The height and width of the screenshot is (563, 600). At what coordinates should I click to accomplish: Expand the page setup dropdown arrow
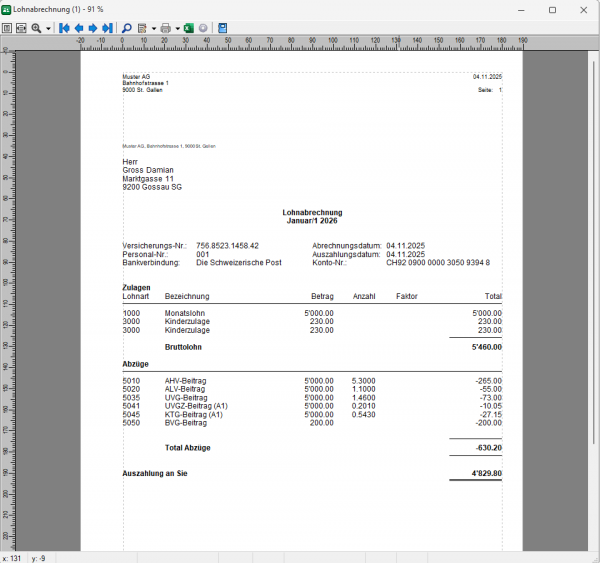tap(153, 28)
